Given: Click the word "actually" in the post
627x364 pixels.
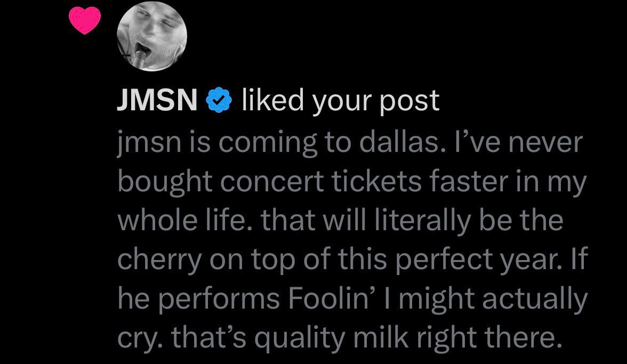Looking at the screenshot, I should pyautogui.click(x=534, y=297).
